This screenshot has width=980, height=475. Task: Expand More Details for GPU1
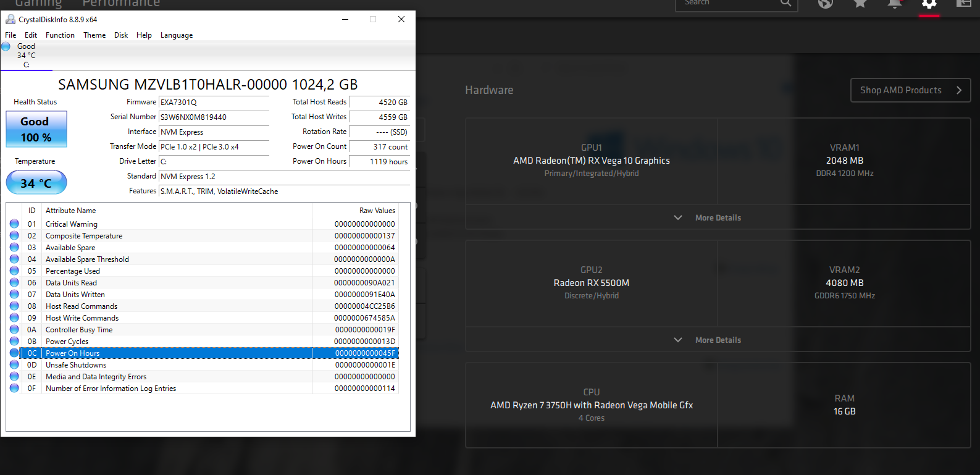tap(708, 217)
